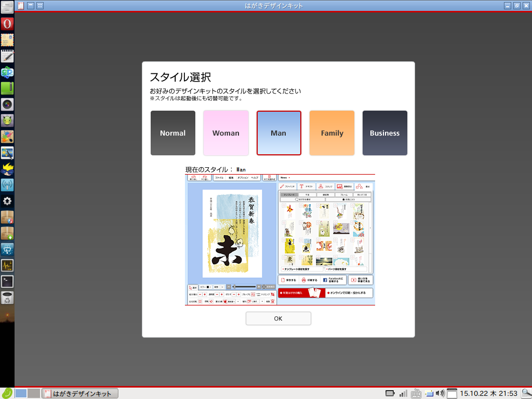Open the notepad with pencil dock icon
Viewport: 532px width, 399px height.
pyautogui.click(x=7, y=56)
